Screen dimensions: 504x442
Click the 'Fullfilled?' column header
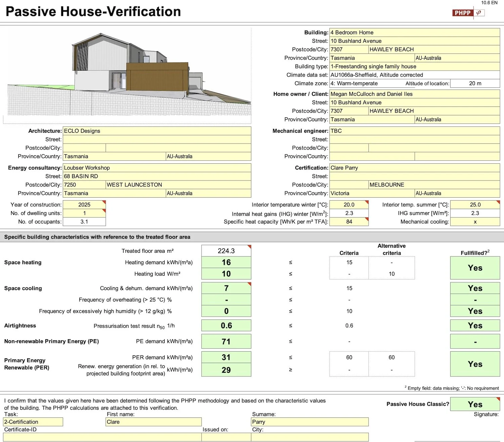click(x=475, y=253)
